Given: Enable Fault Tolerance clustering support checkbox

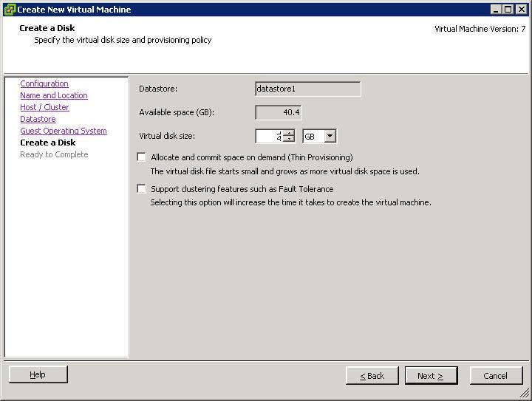Looking at the screenshot, I should pyautogui.click(x=142, y=189).
